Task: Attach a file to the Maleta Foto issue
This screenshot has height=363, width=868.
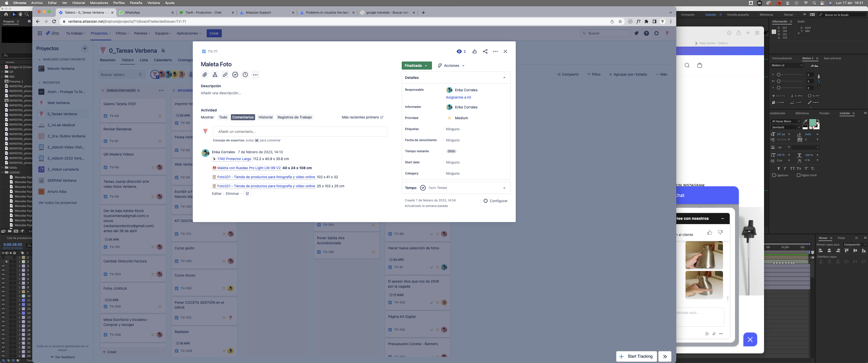Action: (205, 75)
